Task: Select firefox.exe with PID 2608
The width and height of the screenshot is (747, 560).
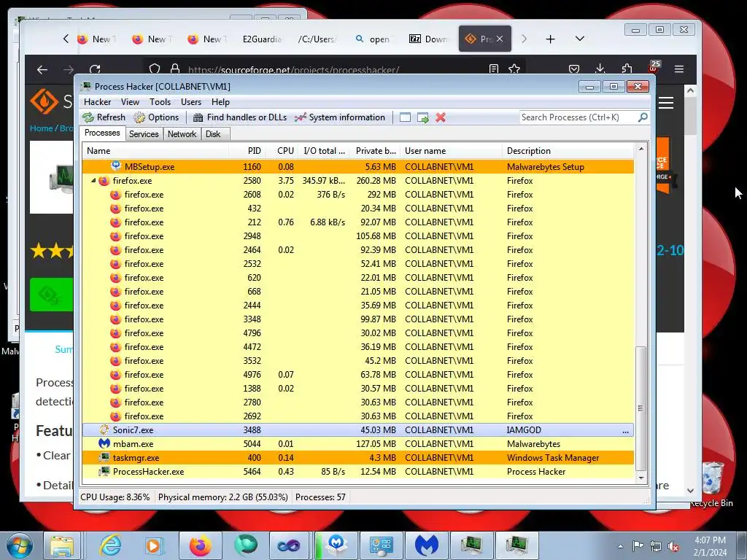Action: [x=357, y=194]
